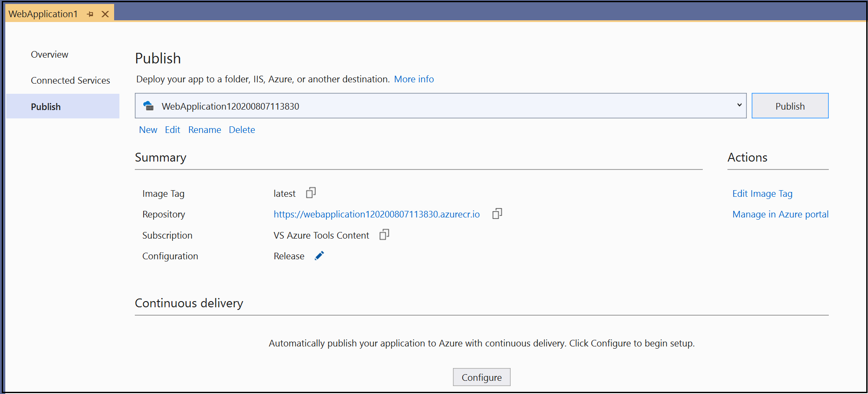Open the Connected Services section
Viewport: 868px width, 394px height.
click(x=70, y=81)
